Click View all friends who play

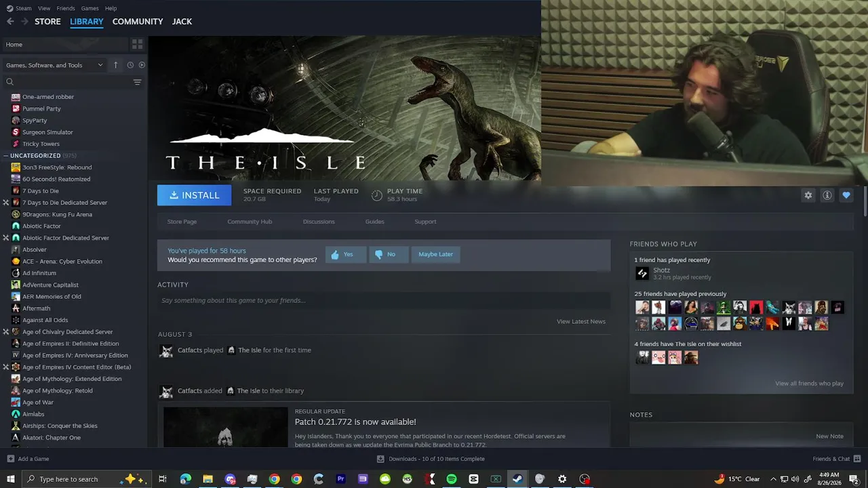809,384
